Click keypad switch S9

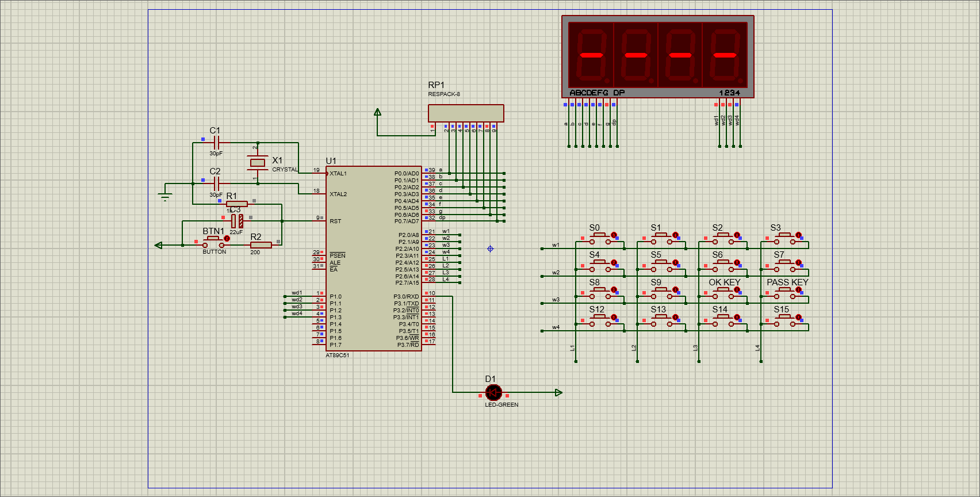[662, 293]
